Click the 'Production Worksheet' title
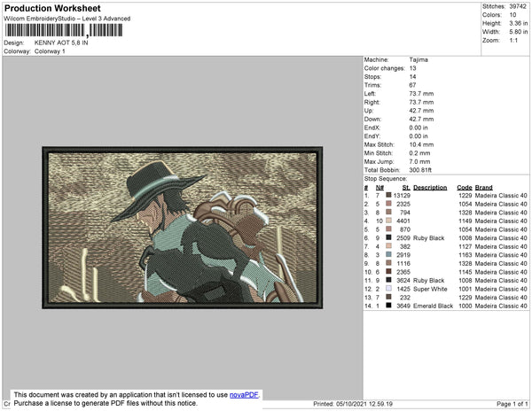Image resolution: width=532 pixels, height=411 pixels. 52,9
